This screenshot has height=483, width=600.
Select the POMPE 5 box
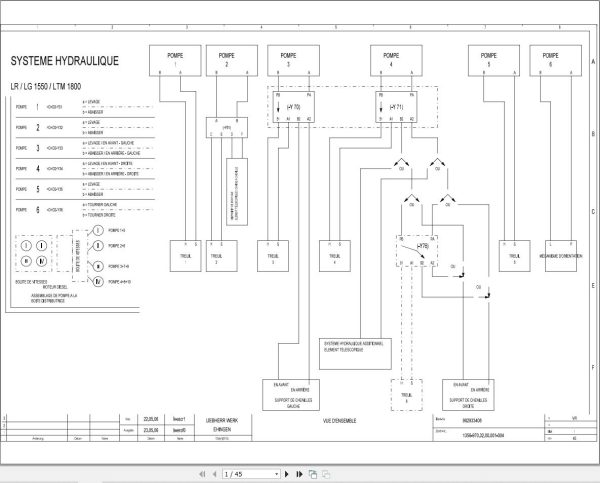pyautogui.click(x=494, y=60)
